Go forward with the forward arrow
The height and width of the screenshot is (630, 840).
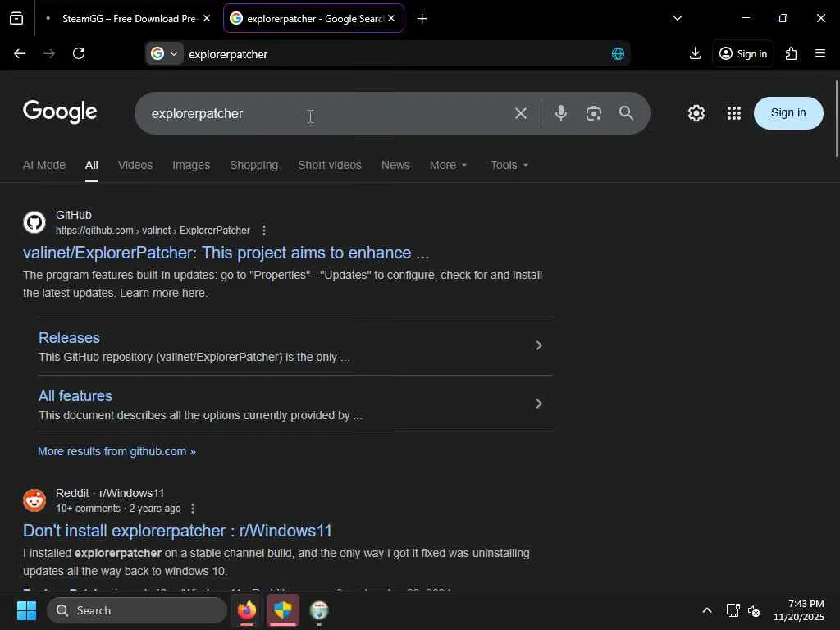pos(49,53)
